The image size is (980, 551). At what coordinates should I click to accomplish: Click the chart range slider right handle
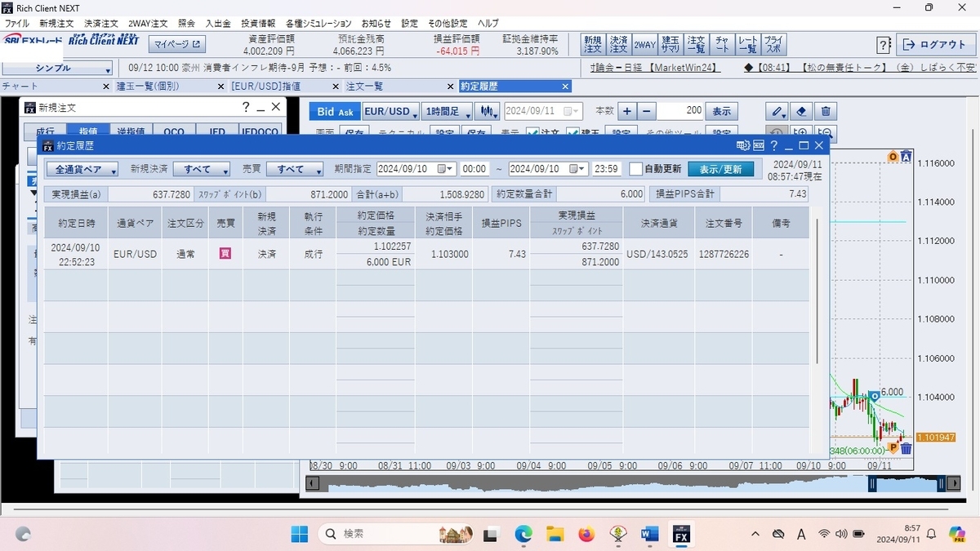[941, 484]
